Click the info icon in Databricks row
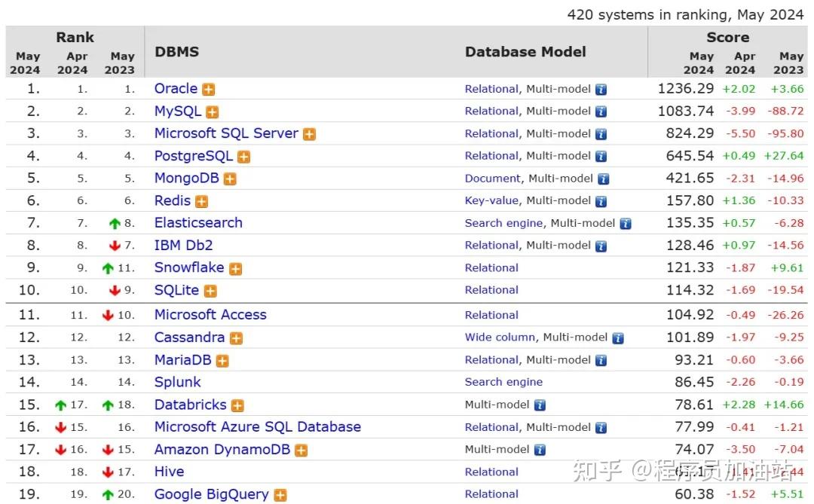The image size is (814, 504). point(540,405)
